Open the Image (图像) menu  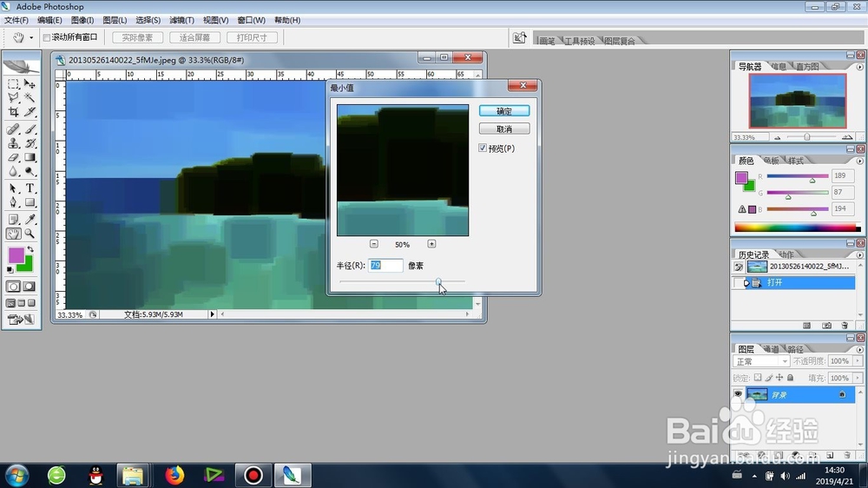82,20
